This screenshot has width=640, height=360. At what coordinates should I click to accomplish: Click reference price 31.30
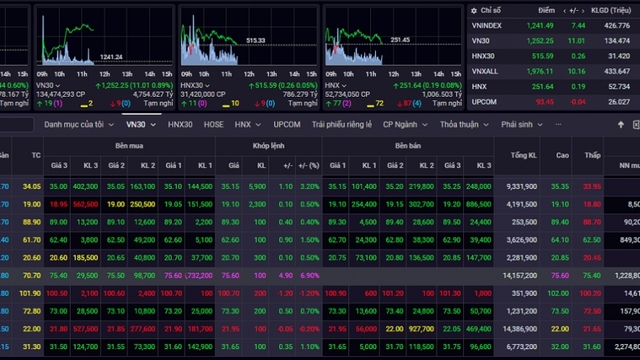(31, 347)
